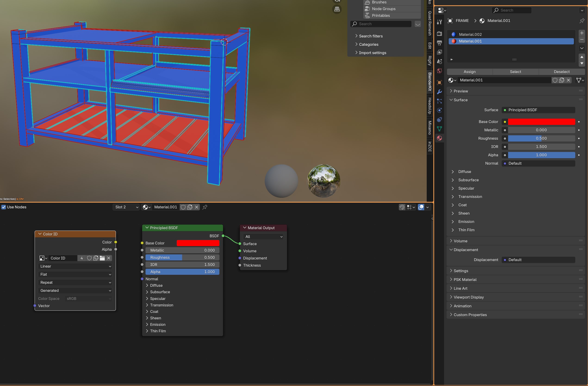Open the Object Constraints properties tab
The width and height of the screenshot is (588, 386).
(x=439, y=120)
